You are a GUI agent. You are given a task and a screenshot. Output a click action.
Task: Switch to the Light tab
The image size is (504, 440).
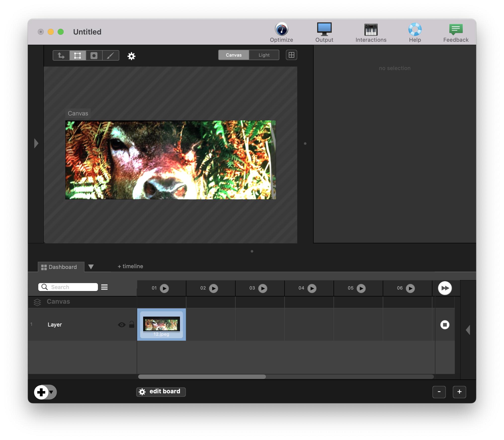[x=264, y=55]
